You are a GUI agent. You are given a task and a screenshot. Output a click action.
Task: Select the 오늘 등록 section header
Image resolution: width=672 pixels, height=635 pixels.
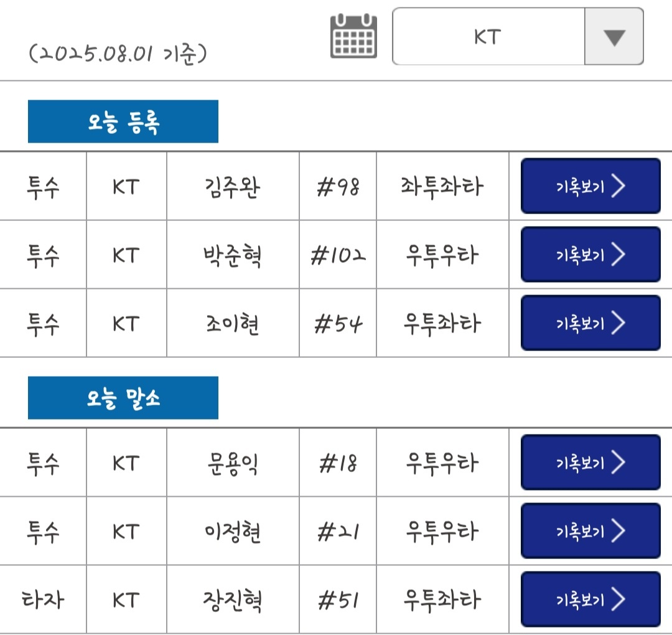(x=123, y=122)
